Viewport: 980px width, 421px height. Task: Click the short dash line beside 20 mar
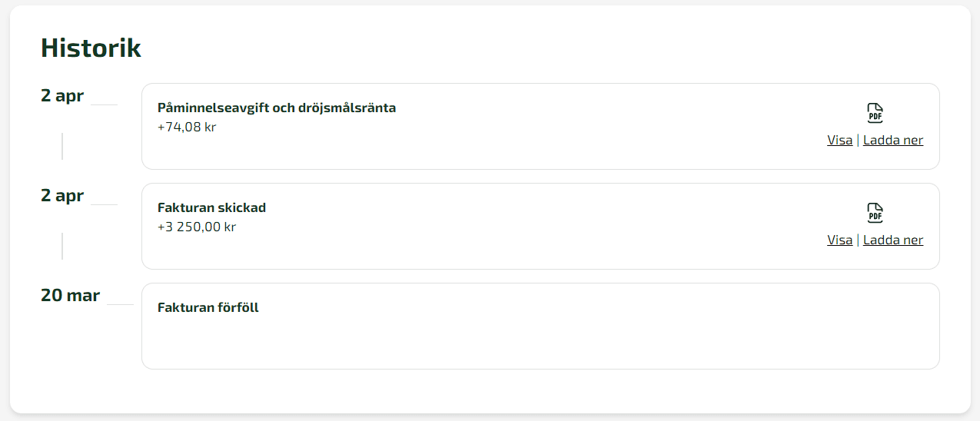pyautogui.click(x=120, y=304)
